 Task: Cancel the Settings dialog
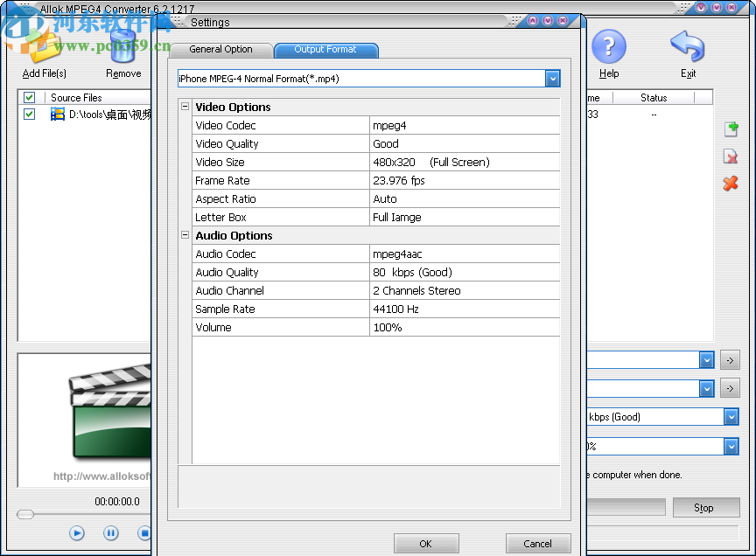point(538,542)
